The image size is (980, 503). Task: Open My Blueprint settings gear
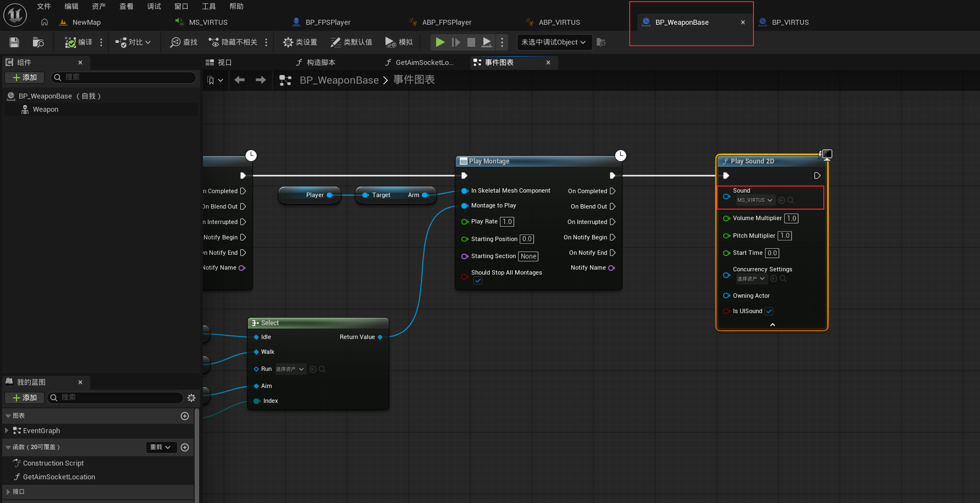point(191,398)
